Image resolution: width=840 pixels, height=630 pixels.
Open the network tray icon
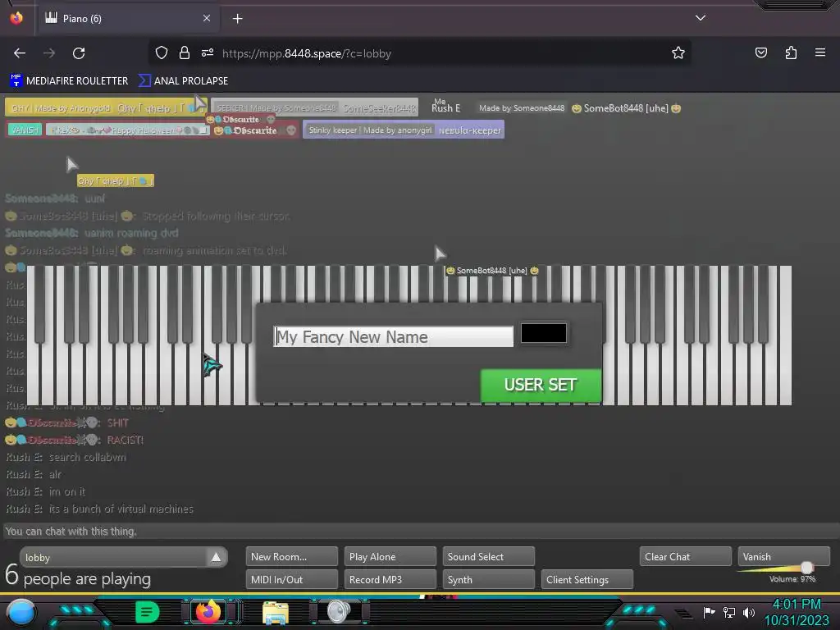728,612
